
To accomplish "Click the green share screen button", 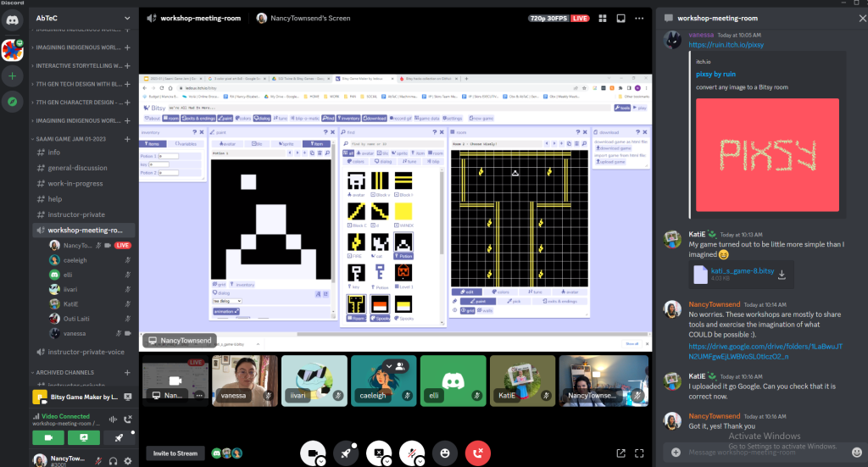I will (x=84, y=437).
